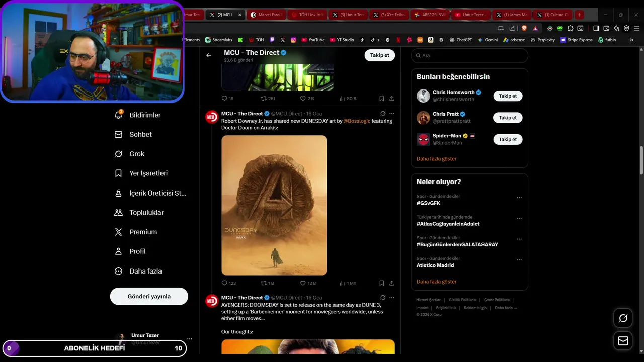
Task: Switch to ABS2GSİNW browser tab
Action: pos(429,15)
